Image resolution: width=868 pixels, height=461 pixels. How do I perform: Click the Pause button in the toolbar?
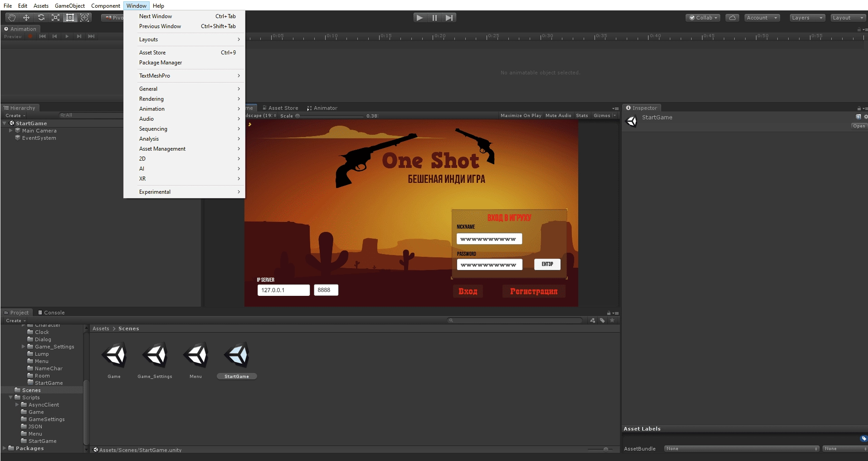click(434, 18)
